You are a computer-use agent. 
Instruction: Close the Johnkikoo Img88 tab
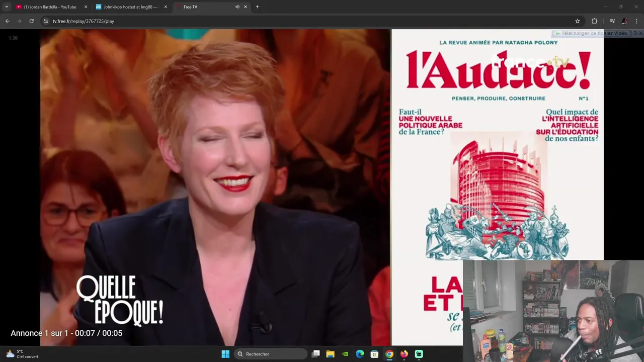[x=166, y=7]
